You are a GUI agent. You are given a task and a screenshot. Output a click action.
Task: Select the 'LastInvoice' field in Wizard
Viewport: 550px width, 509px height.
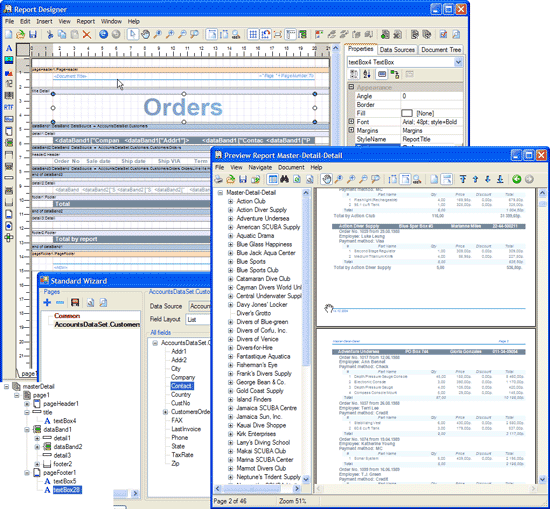[186, 429]
